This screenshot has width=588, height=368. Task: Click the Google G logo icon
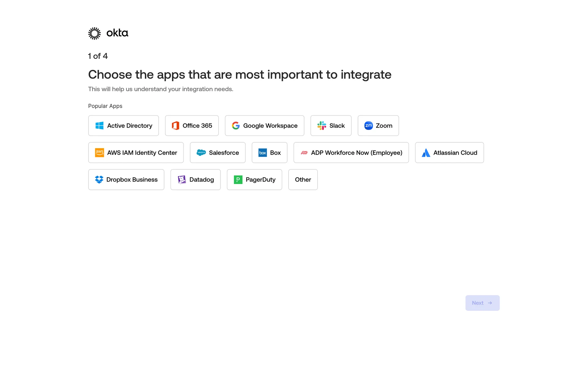pyautogui.click(x=236, y=125)
